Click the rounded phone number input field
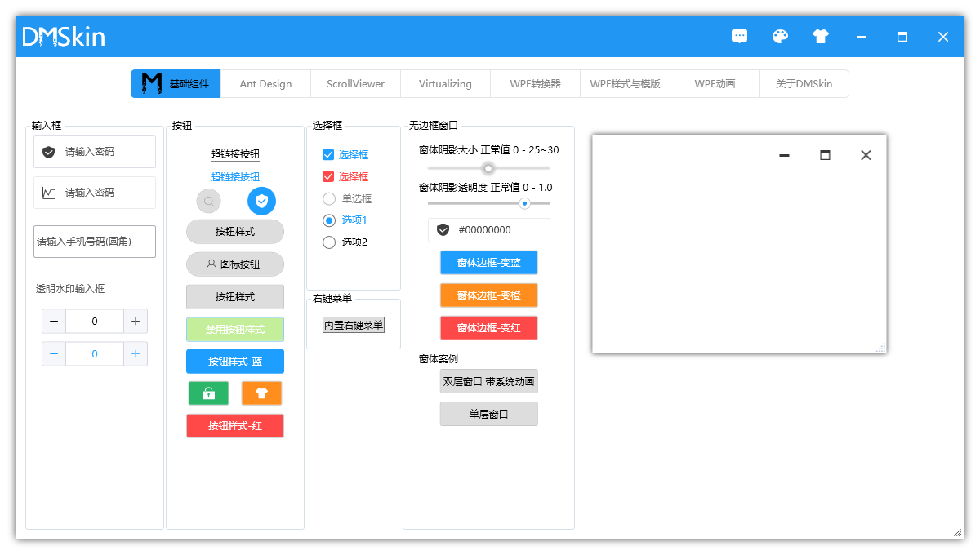The height and width of the screenshot is (555, 980). pos(94,242)
